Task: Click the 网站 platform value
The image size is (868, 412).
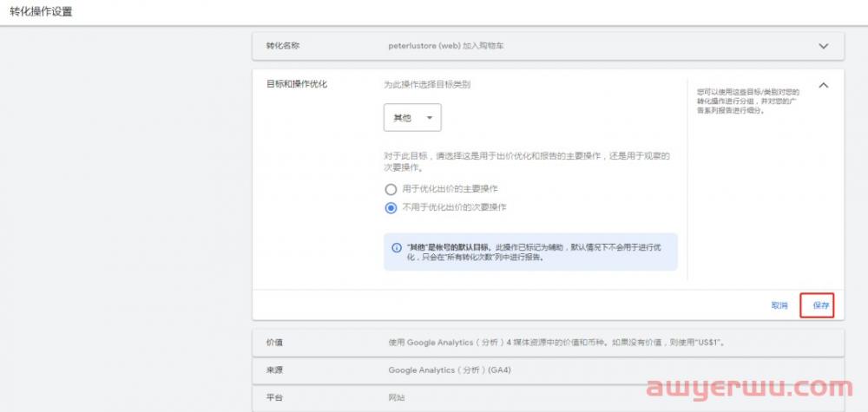Action: 397,397
